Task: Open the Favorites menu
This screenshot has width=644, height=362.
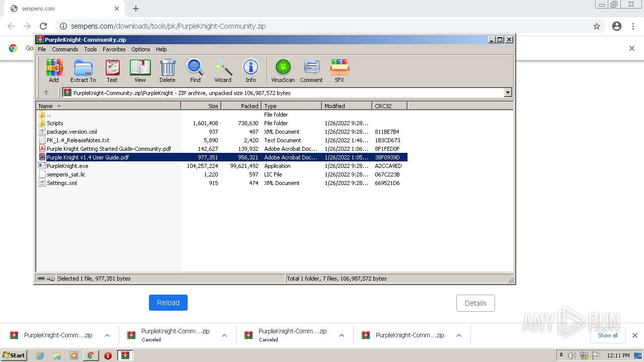Action: click(114, 49)
